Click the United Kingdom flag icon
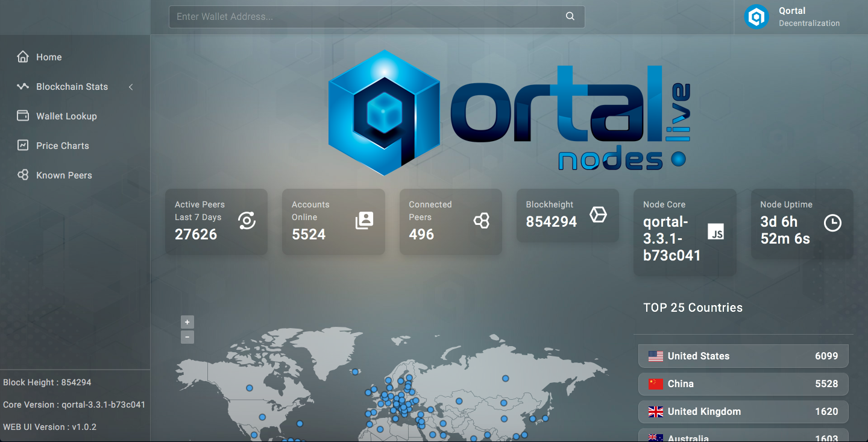The image size is (868, 442). (x=656, y=412)
